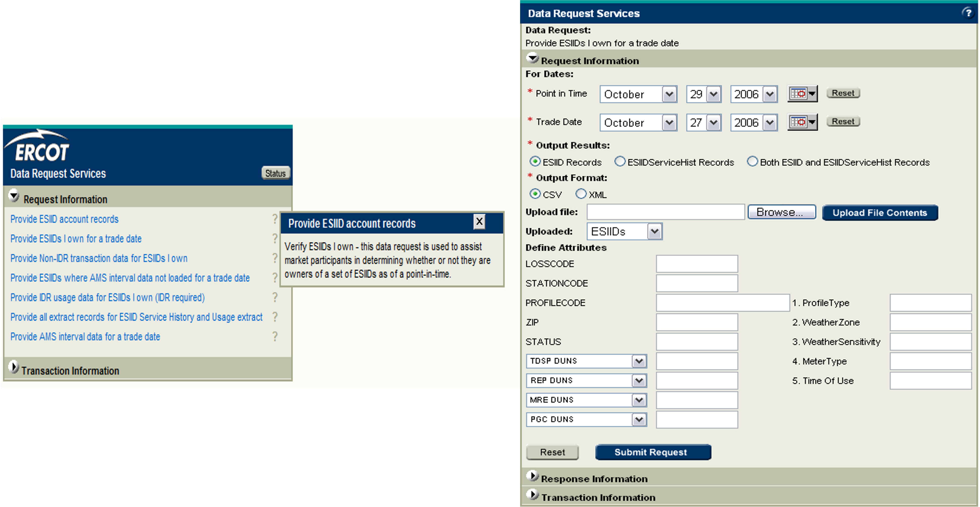Show help for Provide IDR usage data
The width and height of the screenshot is (980, 507).
click(x=275, y=297)
